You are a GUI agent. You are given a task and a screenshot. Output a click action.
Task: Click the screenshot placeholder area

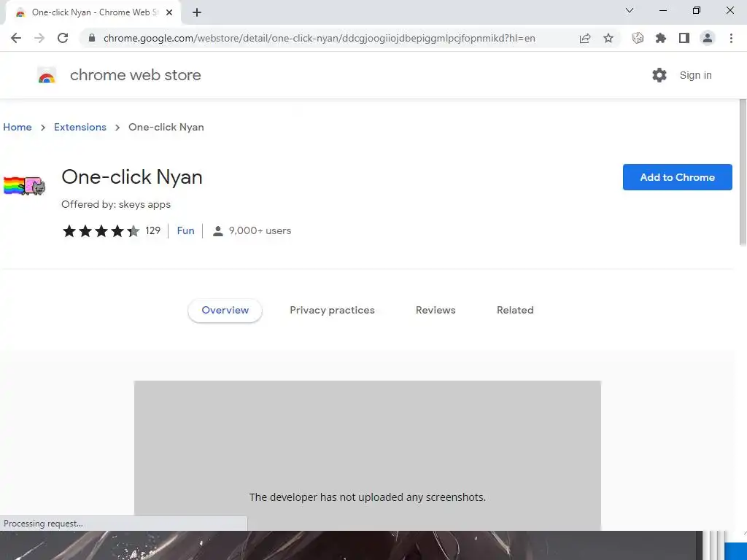(368, 455)
